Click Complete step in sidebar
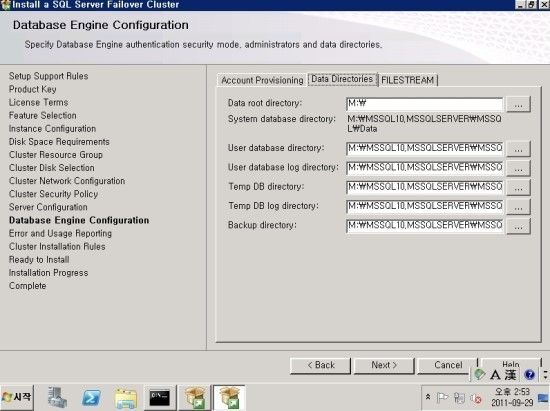550x411 pixels. (x=28, y=286)
